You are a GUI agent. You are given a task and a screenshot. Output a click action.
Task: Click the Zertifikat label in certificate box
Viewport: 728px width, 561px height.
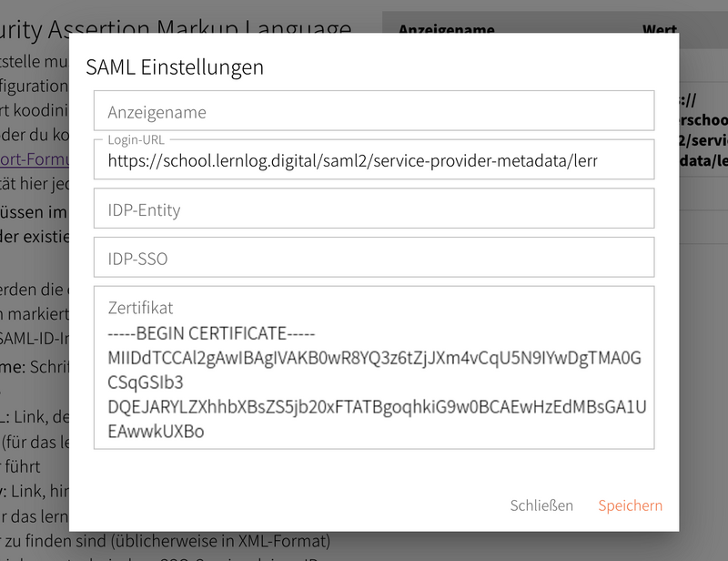(140, 308)
